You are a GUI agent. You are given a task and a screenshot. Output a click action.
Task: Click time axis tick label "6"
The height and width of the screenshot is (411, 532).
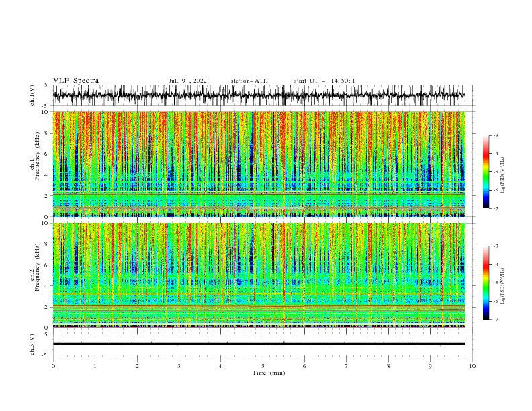pos(304,366)
